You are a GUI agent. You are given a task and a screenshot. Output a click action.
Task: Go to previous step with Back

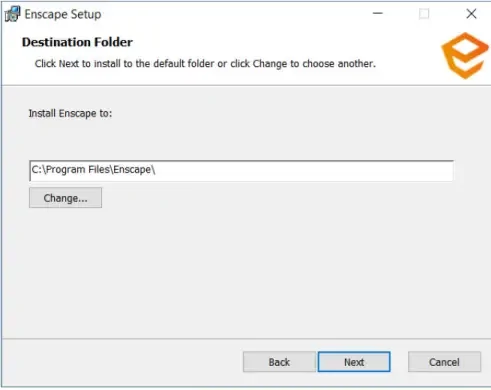pyautogui.click(x=279, y=362)
